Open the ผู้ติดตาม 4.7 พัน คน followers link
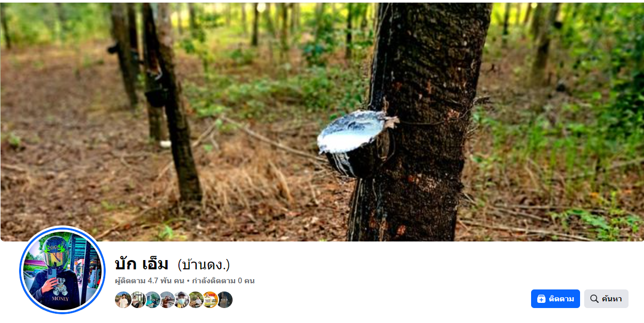Viewport: 644px width, 323px height. pos(150,281)
